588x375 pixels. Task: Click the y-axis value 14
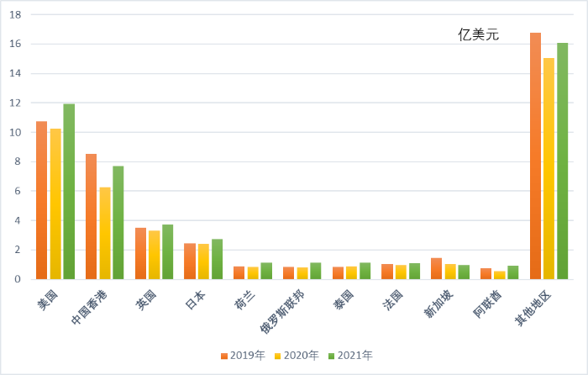point(15,73)
